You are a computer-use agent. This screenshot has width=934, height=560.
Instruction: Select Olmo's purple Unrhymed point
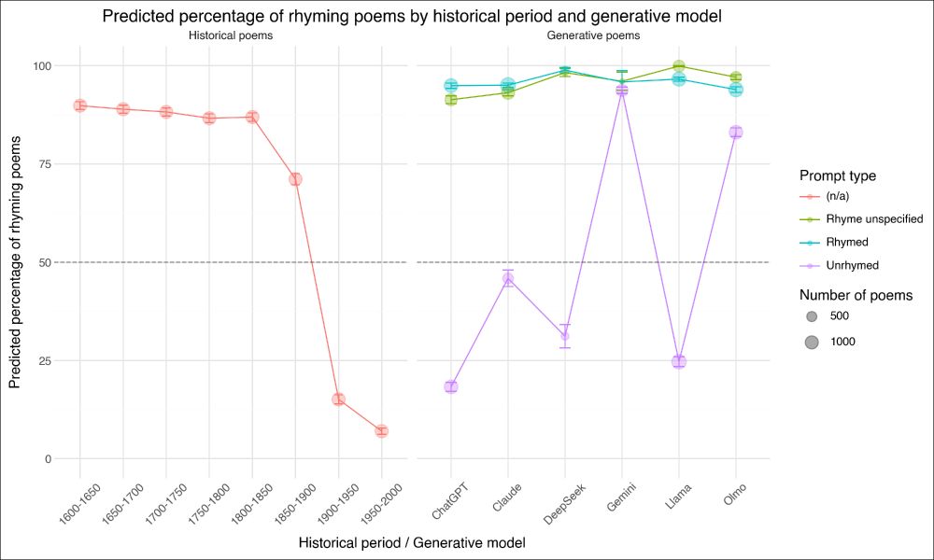click(x=735, y=133)
